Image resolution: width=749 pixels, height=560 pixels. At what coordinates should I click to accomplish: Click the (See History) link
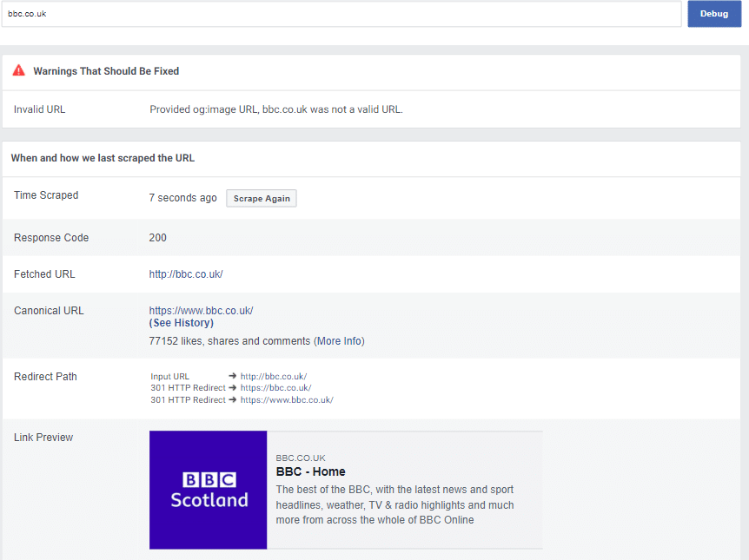tap(181, 323)
